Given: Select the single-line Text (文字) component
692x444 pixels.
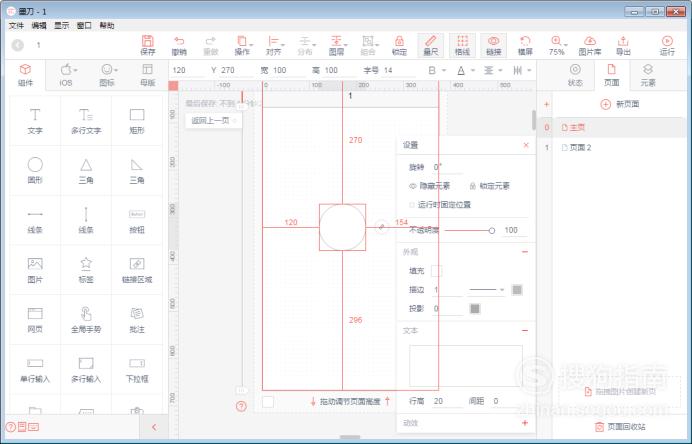Looking at the screenshot, I should pos(35,120).
